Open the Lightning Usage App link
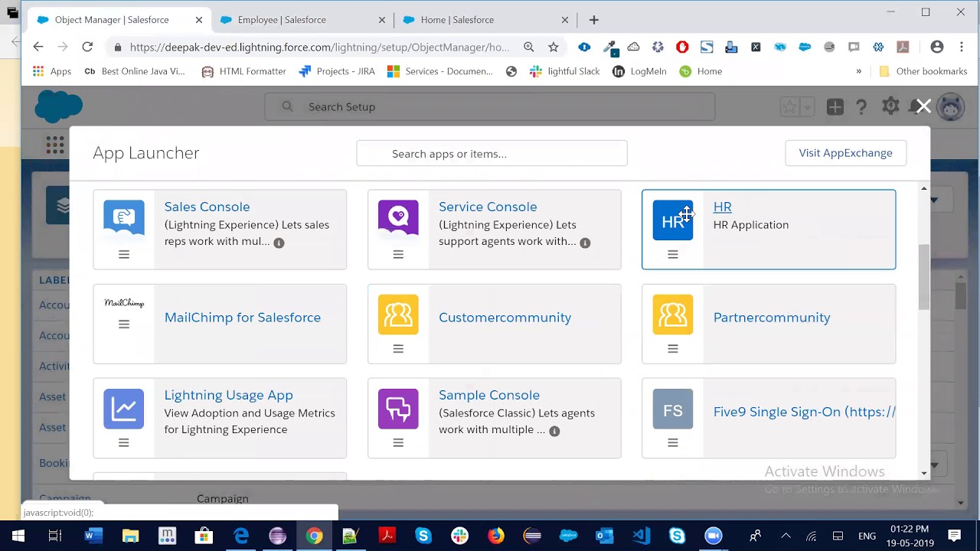Screen dimensions: 980x551 (x=228, y=395)
